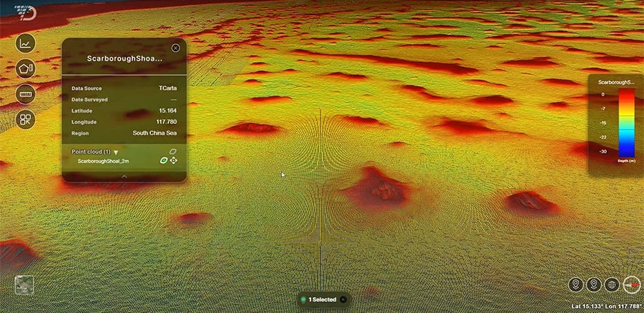
Task: Select the polygon area tool
Action: [26, 68]
